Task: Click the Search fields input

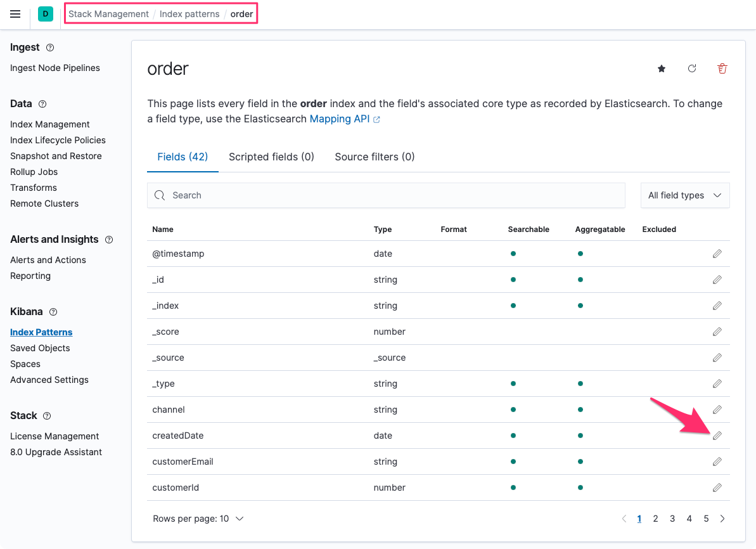Action: [386, 195]
